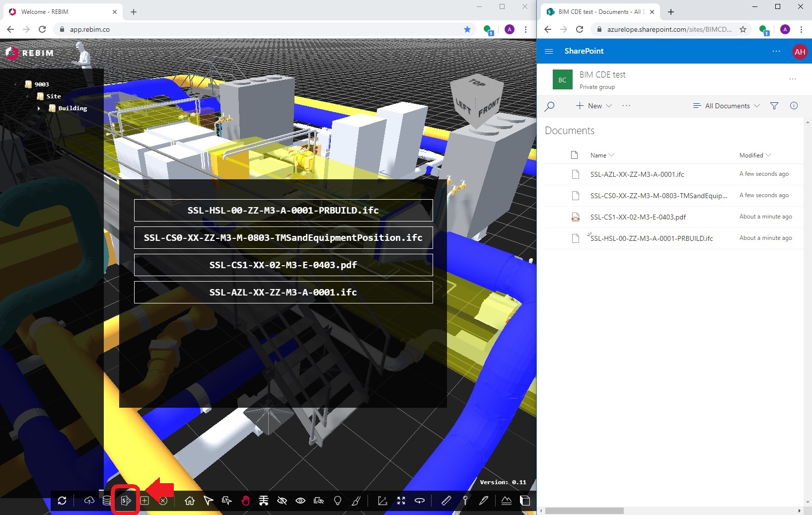
Task: Click the paint brush tool icon
Action: coord(356,501)
